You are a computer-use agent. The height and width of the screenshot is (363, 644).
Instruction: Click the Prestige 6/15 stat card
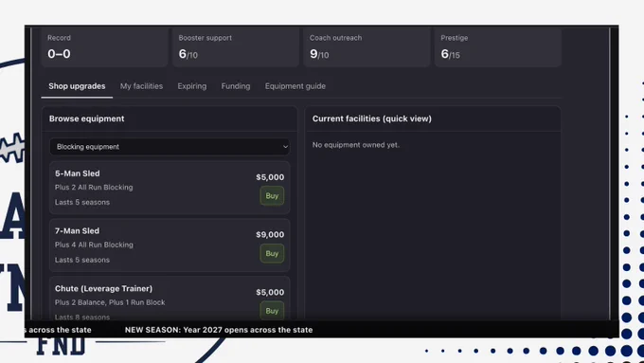click(498, 46)
